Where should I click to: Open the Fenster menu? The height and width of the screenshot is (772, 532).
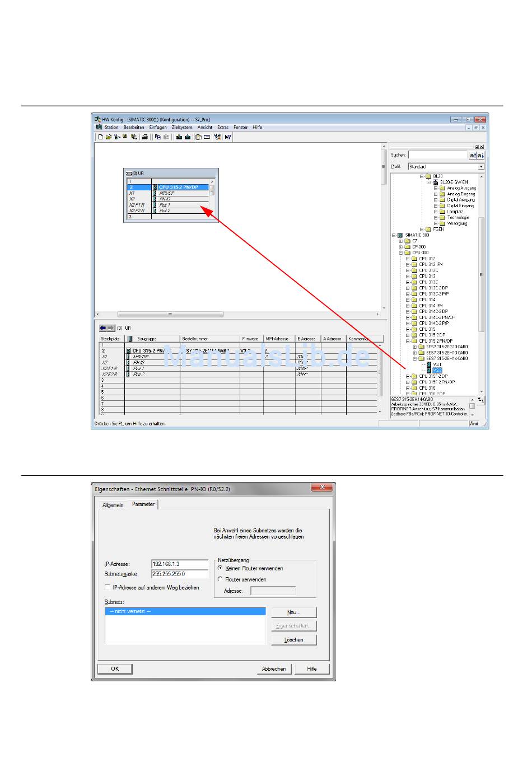coord(241,127)
